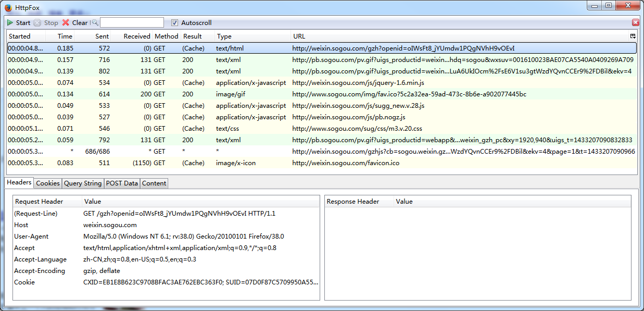The width and height of the screenshot is (644, 311).
Task: Switch to the Cookies tab
Action: [x=48, y=183]
